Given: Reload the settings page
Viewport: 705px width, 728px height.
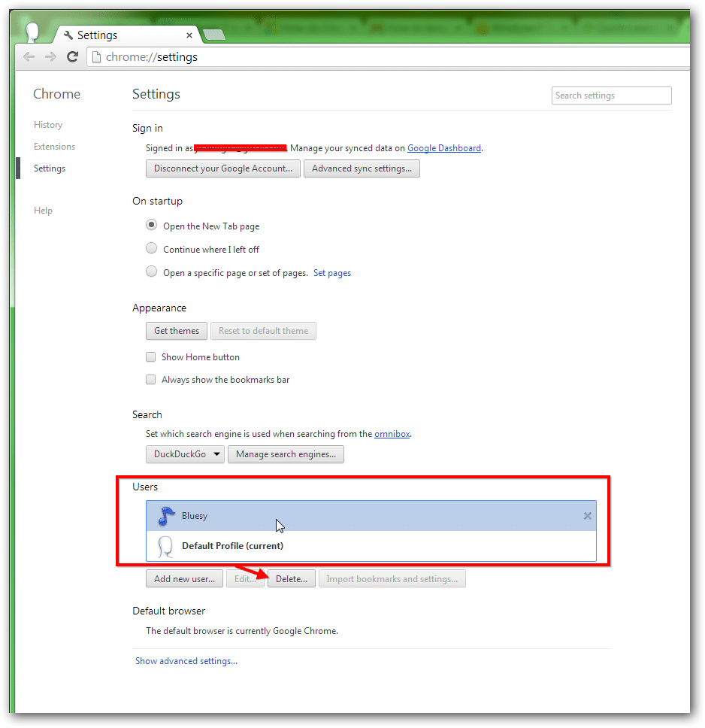Looking at the screenshot, I should click(73, 57).
